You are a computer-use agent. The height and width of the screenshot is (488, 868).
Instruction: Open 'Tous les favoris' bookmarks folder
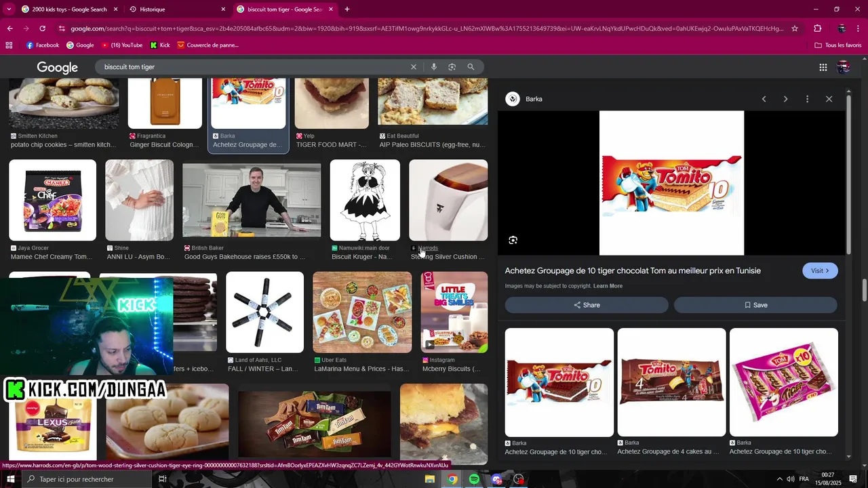click(x=837, y=45)
